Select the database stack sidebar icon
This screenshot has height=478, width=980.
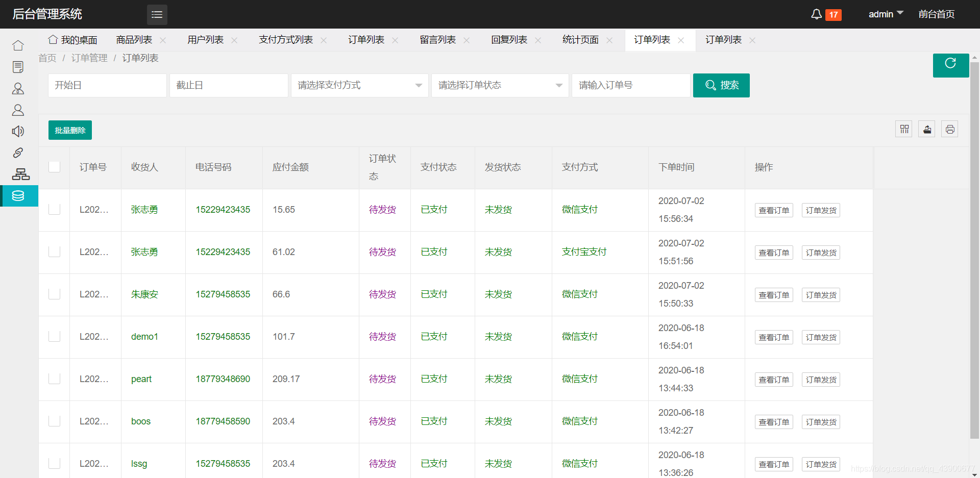18,196
